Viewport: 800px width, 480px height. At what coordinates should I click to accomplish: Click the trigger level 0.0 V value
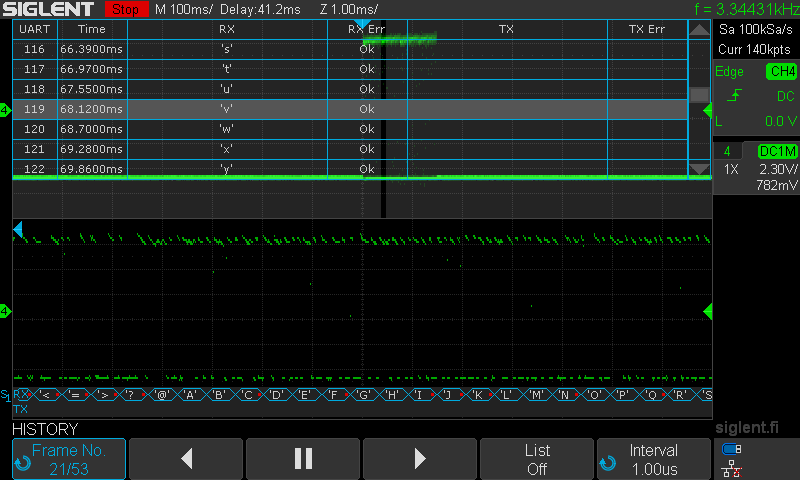pos(781,121)
